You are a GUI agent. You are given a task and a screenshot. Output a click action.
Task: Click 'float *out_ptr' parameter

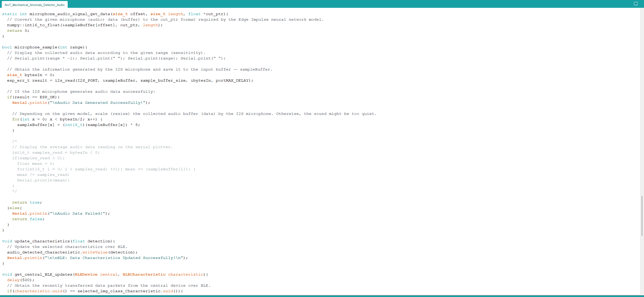click(x=206, y=14)
